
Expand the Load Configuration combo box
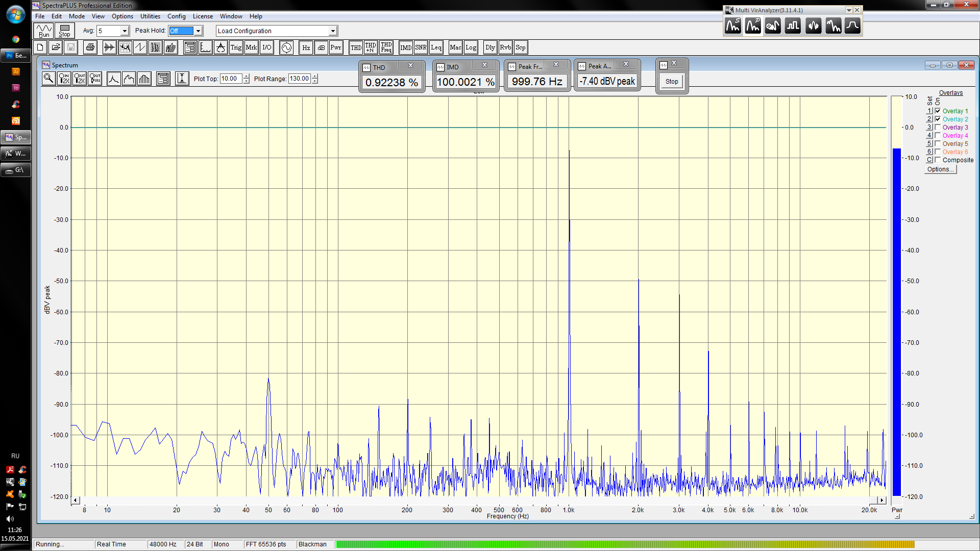(x=332, y=31)
